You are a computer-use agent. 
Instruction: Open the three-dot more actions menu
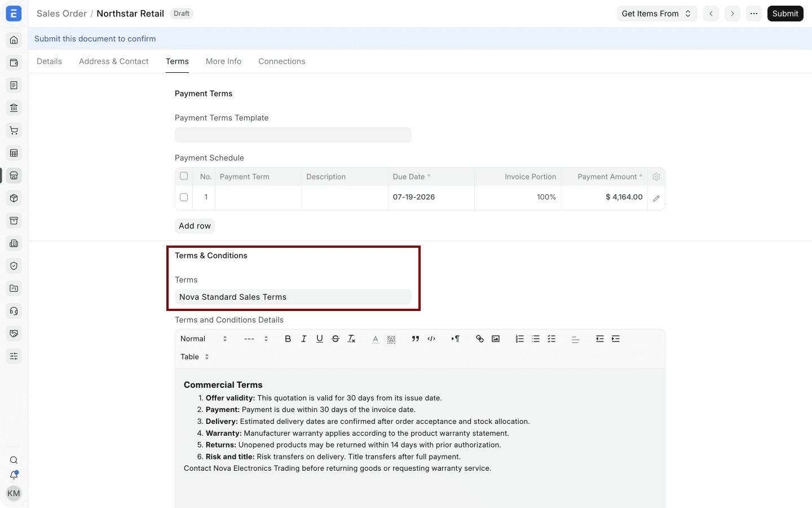[754, 14]
